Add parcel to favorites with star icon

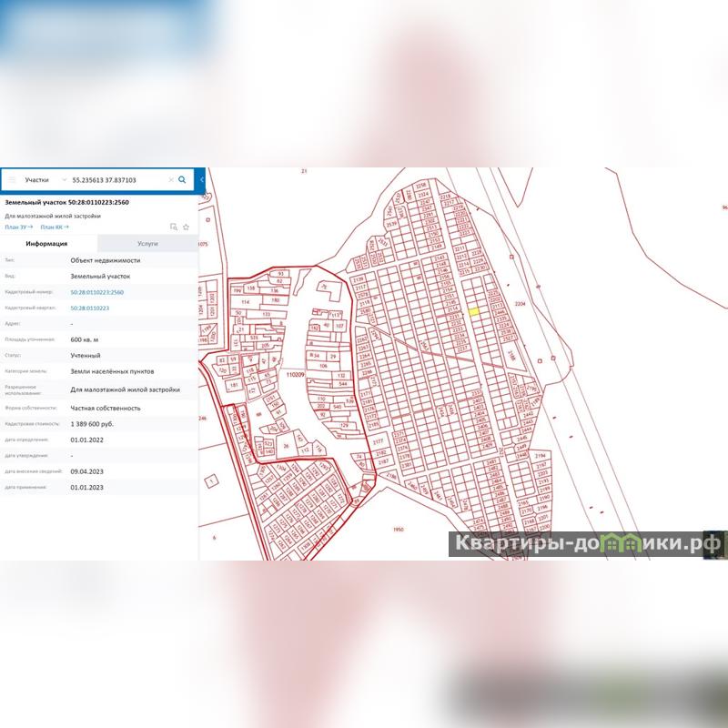187,227
